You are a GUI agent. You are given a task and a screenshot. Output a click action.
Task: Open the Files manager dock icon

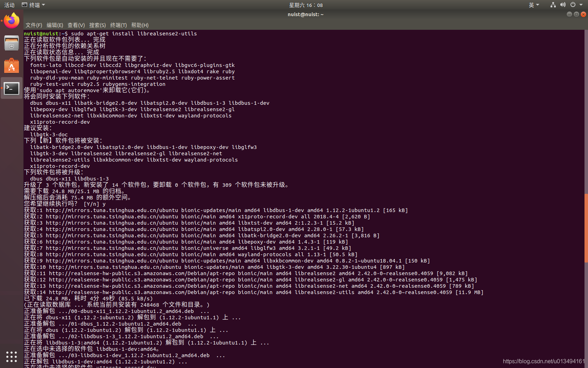click(12, 43)
